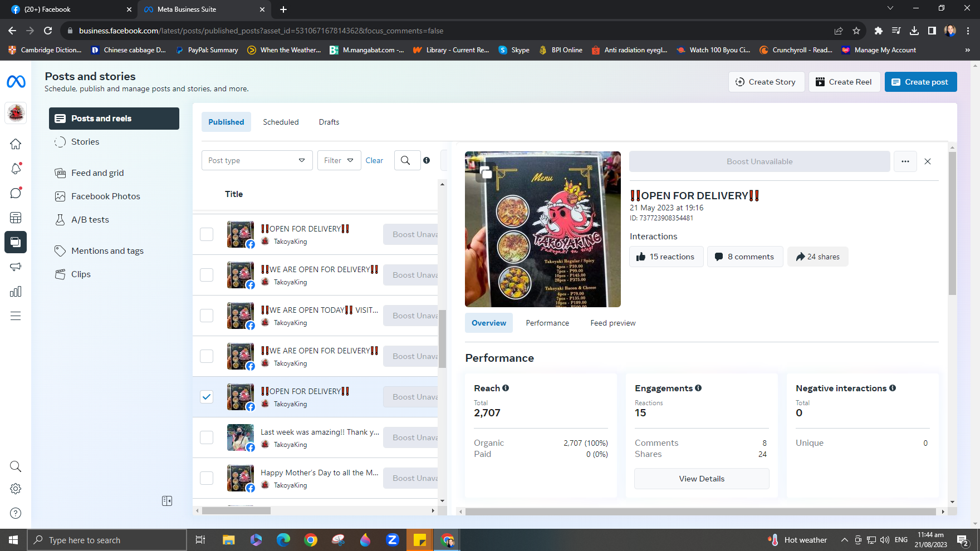The height and width of the screenshot is (551, 980).
Task: Clear the applied filters
Action: 374,160
